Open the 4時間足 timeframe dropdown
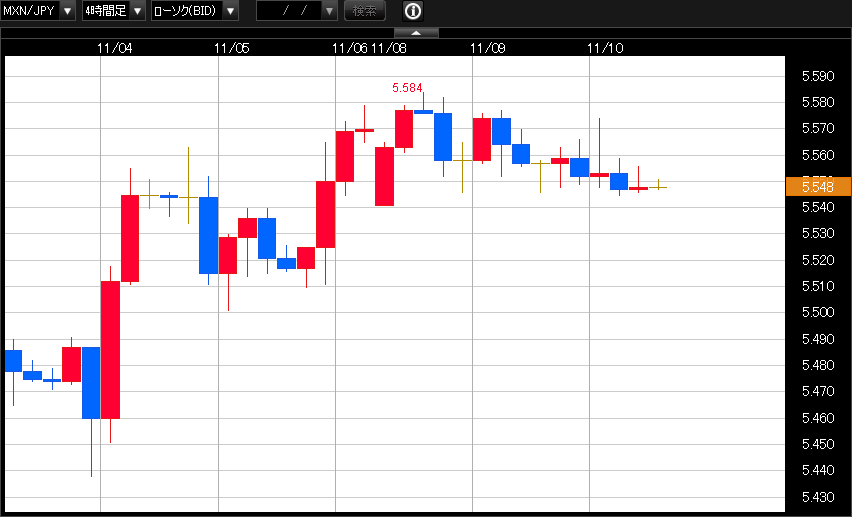Viewport: 852px width, 517px height. pyautogui.click(x=114, y=11)
